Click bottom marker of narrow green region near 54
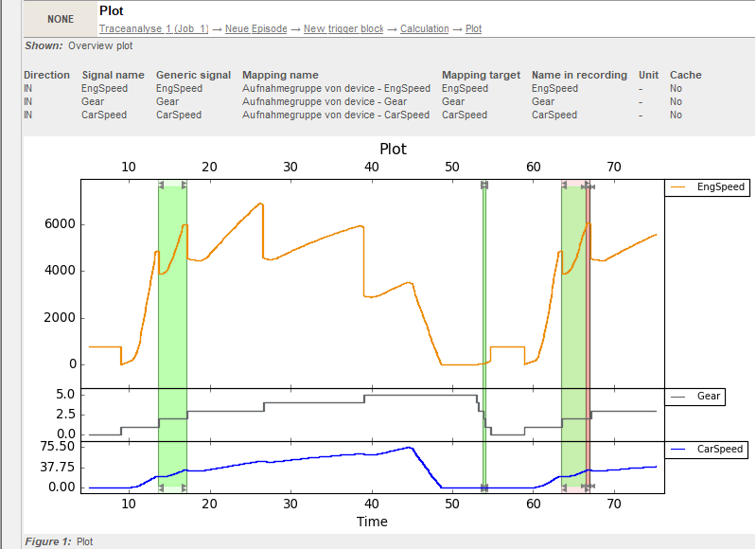Image resolution: width=756 pixels, height=549 pixels. click(x=484, y=487)
